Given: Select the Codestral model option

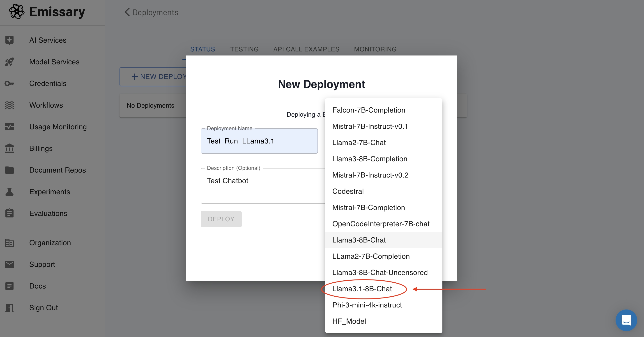Looking at the screenshot, I should pyautogui.click(x=384, y=191).
